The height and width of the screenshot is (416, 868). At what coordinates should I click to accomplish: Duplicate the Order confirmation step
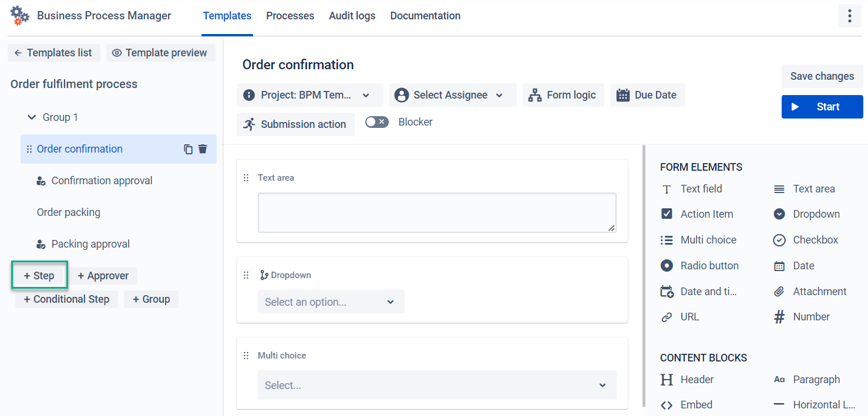tap(188, 149)
